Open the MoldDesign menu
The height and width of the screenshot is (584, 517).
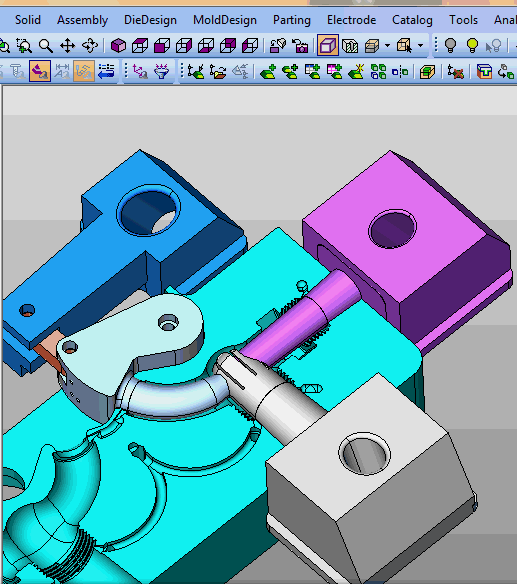pos(225,20)
